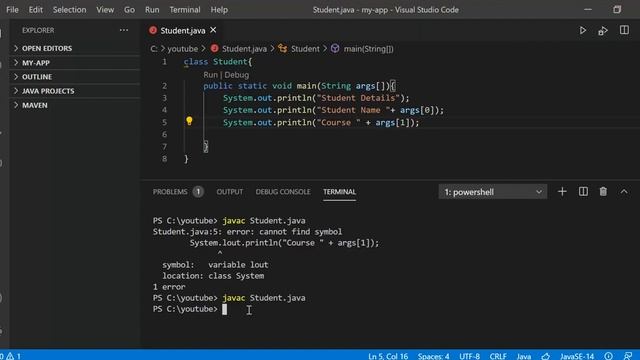The width and height of the screenshot is (640, 360).
Task: Click Ln 5, Col 16 in status bar
Action: pos(388,356)
